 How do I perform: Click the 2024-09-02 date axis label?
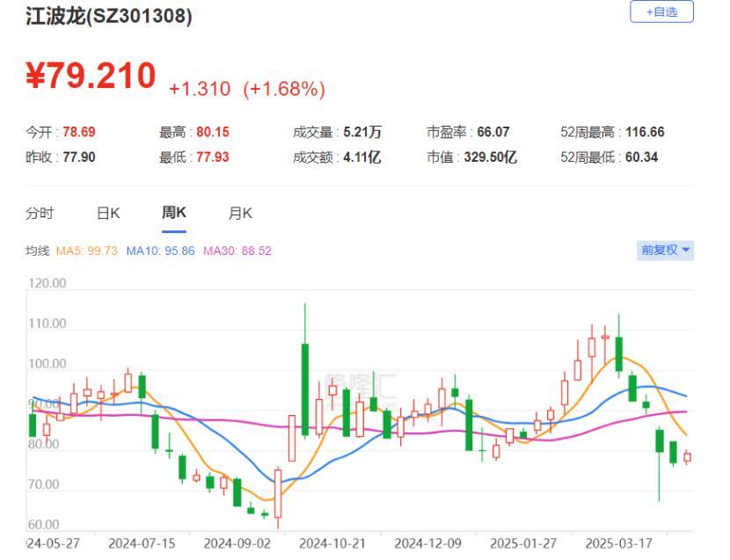(237, 543)
